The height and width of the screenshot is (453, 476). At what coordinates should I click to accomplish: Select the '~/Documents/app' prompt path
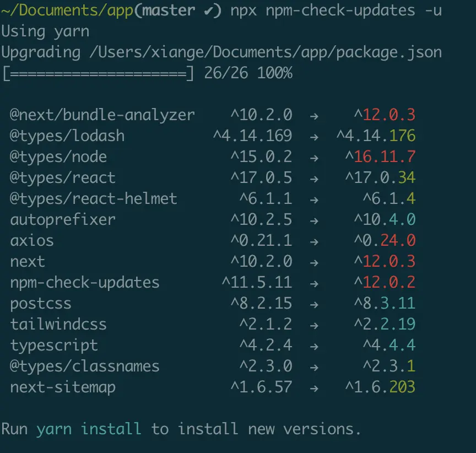tap(67, 11)
